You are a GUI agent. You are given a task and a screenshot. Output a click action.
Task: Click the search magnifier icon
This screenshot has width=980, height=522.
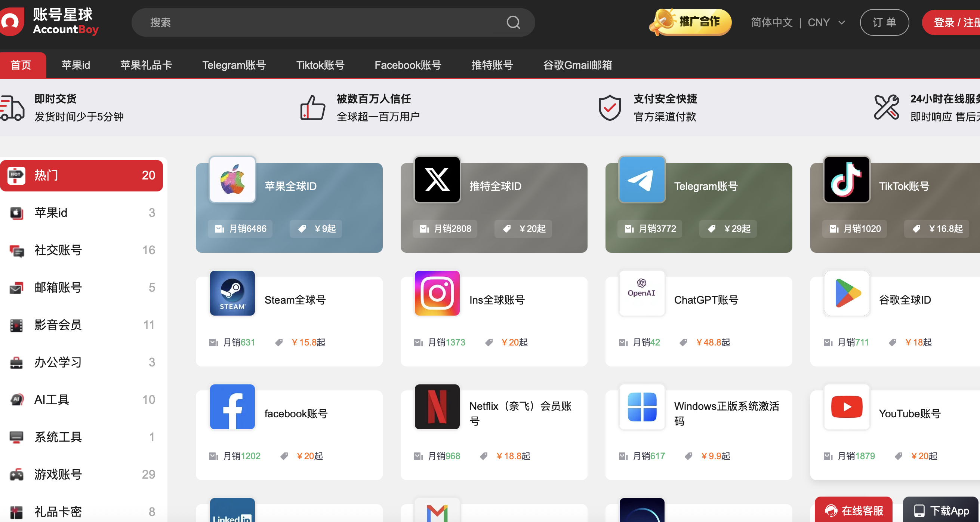click(513, 22)
